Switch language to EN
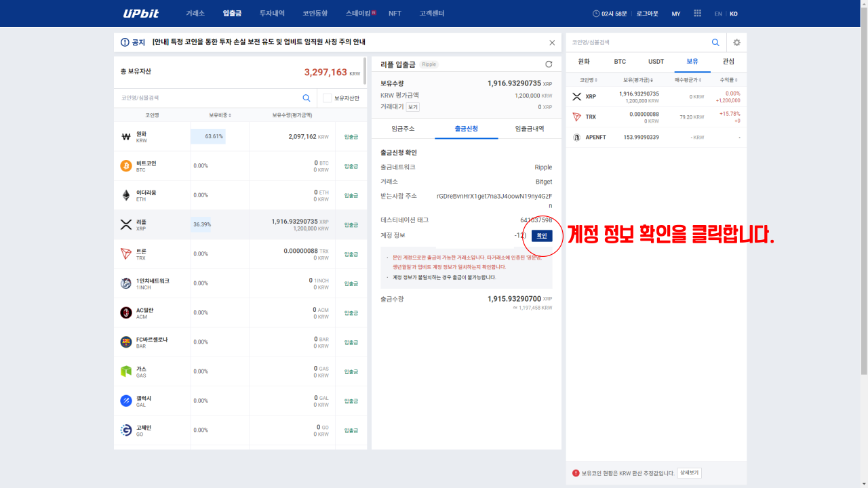Image resolution: width=868 pixels, height=488 pixels. point(718,14)
